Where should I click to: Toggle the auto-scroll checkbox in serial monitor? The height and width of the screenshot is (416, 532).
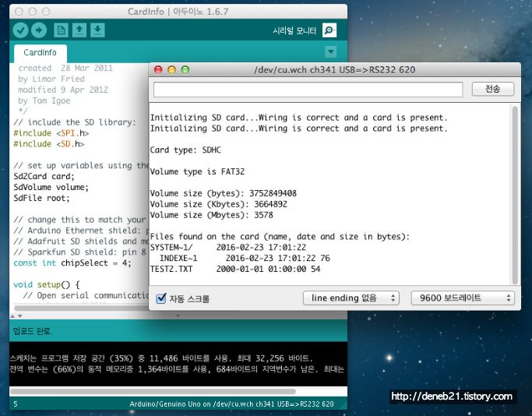[x=160, y=298]
